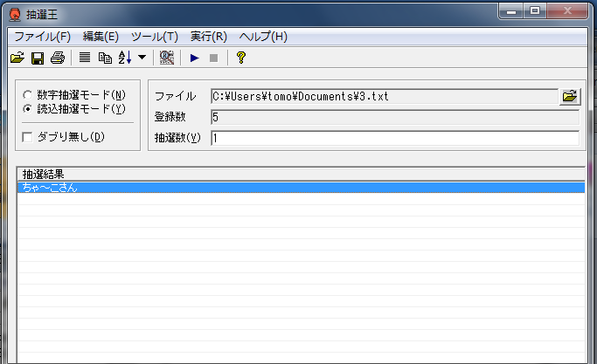Click the random settings toolbar icon
Image resolution: width=597 pixels, height=364 pixels.
click(167, 58)
